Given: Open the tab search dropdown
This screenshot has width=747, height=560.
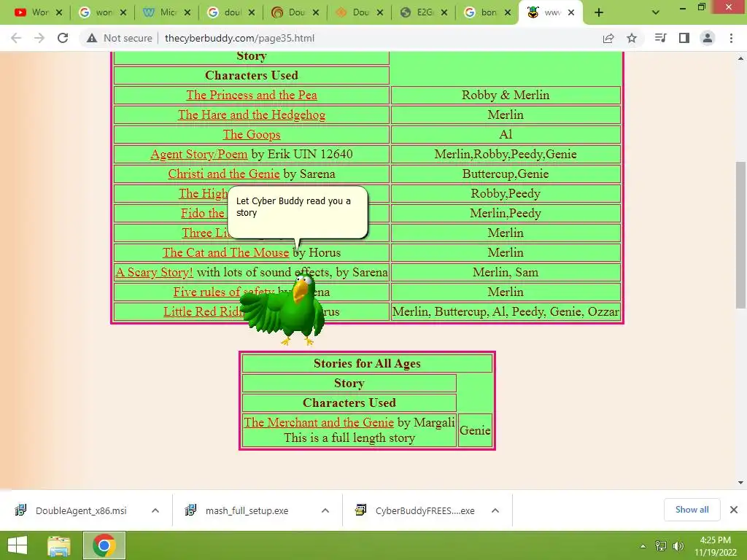Looking at the screenshot, I should click(656, 12).
